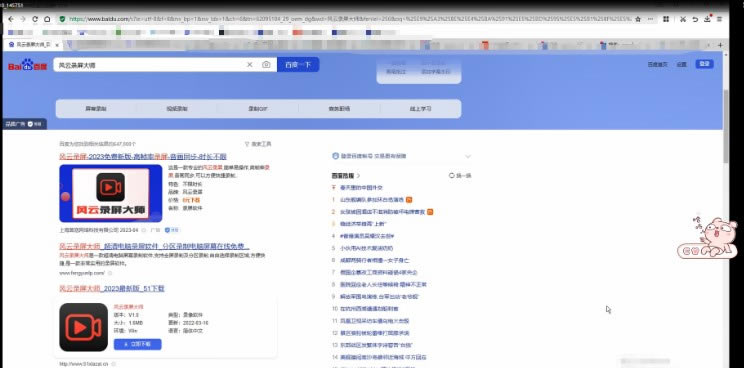The width and height of the screenshot is (744, 368).
Task: Click the undo arrow icon in browser toolbar
Action: pyautogui.click(x=695, y=19)
